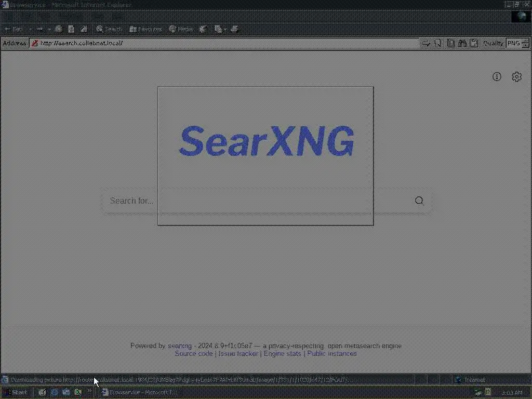The image size is (532, 399).
Task: Open the Favorites pane from the toolbar
Action: 145,29
